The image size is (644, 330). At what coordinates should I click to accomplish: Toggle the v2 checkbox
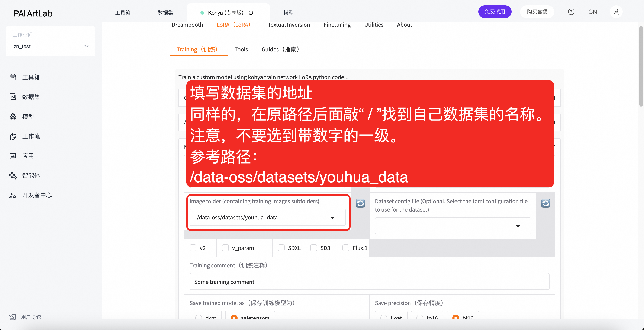[x=193, y=248]
